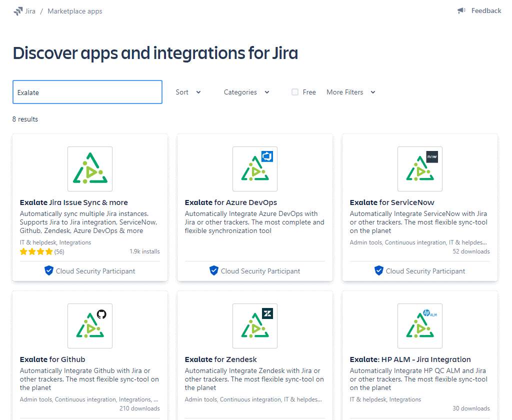
Task: Open Exalate for Azure DevOps title
Action: point(231,202)
